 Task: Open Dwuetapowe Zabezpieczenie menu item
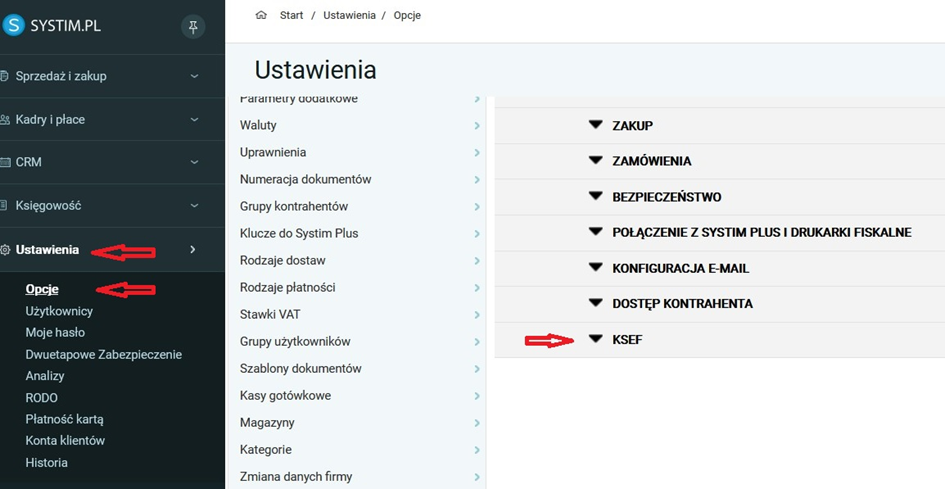(x=104, y=355)
